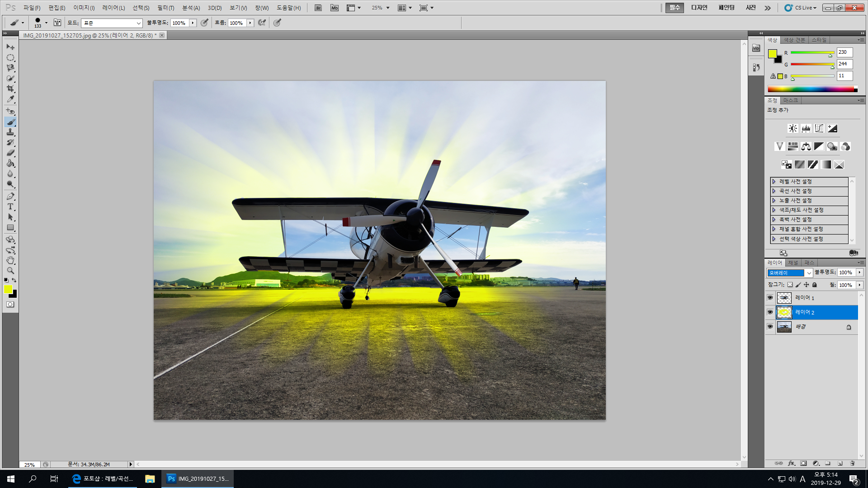This screenshot has width=868, height=488.
Task: Open the brush 모드 표준 dropdown
Action: [112, 23]
